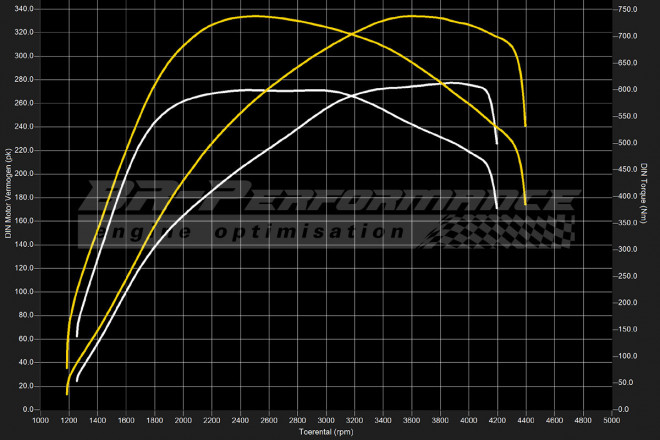Screen dimensions: 660x440
Task: Click the 0.0 label on the left axis
Action: coord(27,409)
